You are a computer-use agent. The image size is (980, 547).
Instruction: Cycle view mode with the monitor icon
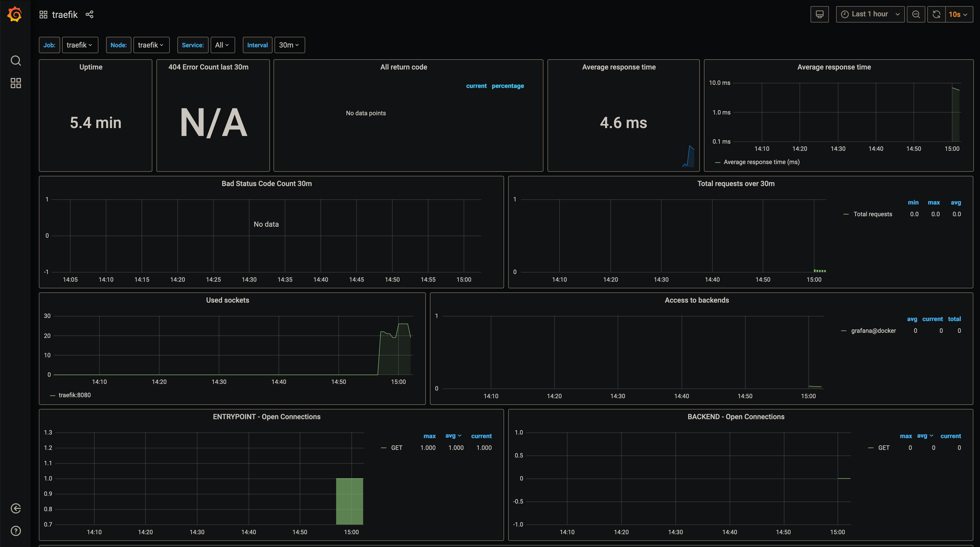coord(819,15)
